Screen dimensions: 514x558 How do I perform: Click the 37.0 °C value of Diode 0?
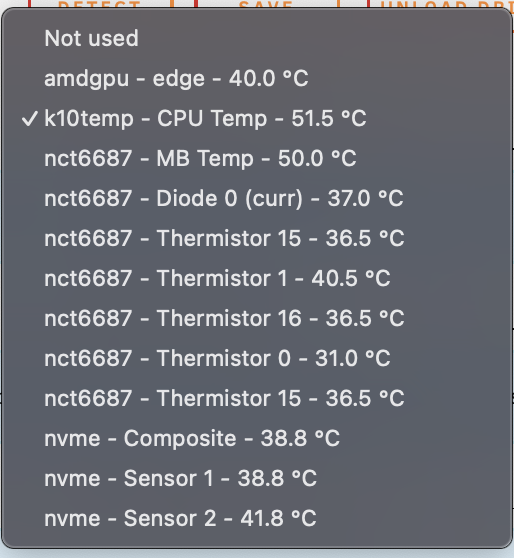click(x=365, y=198)
